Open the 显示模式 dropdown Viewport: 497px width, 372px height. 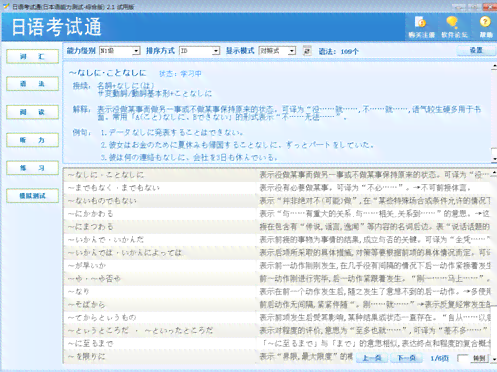(x=277, y=51)
